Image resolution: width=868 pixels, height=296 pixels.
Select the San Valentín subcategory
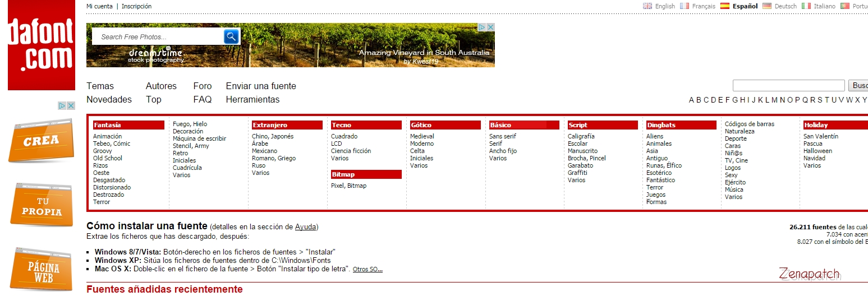[821, 136]
